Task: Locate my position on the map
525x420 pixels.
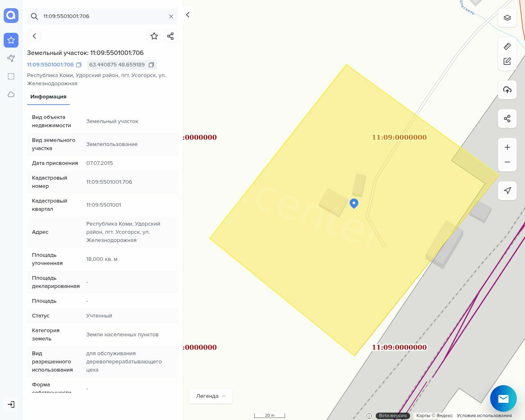Action: click(x=507, y=190)
